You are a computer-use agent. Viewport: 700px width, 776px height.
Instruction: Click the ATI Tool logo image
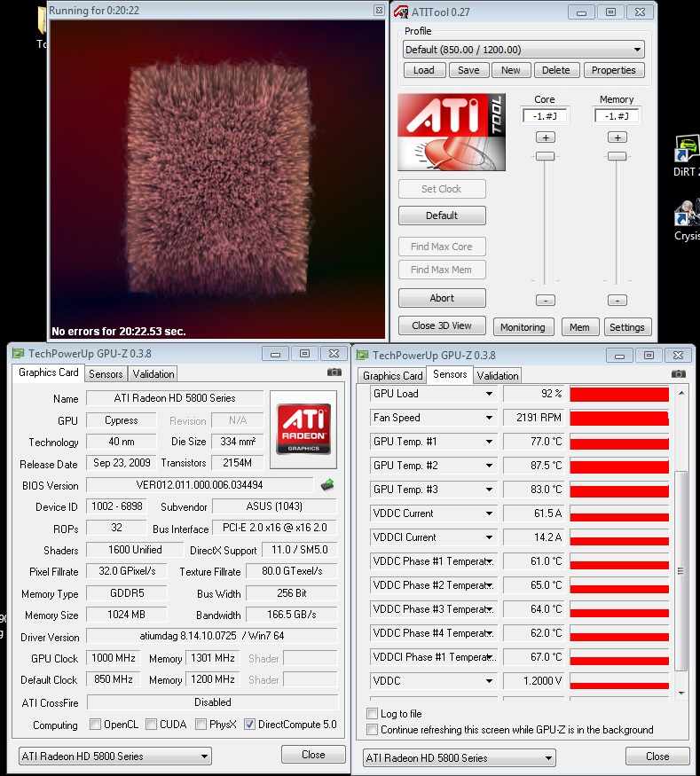click(x=452, y=132)
